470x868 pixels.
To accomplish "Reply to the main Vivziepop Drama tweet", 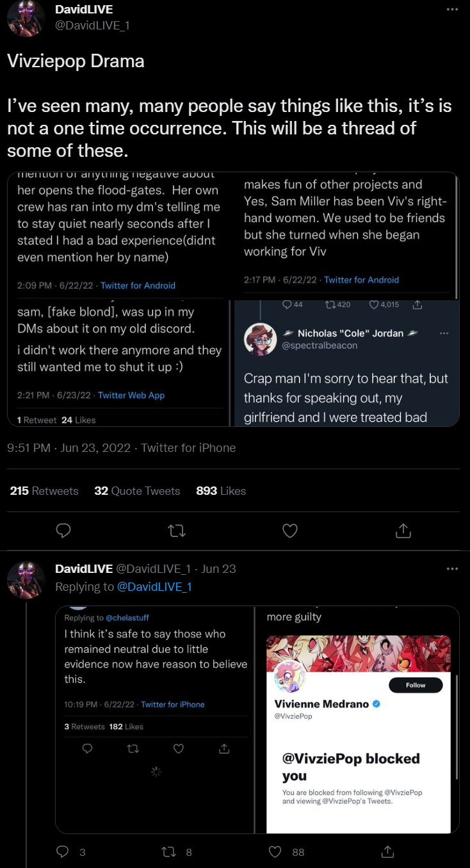I will (63, 531).
